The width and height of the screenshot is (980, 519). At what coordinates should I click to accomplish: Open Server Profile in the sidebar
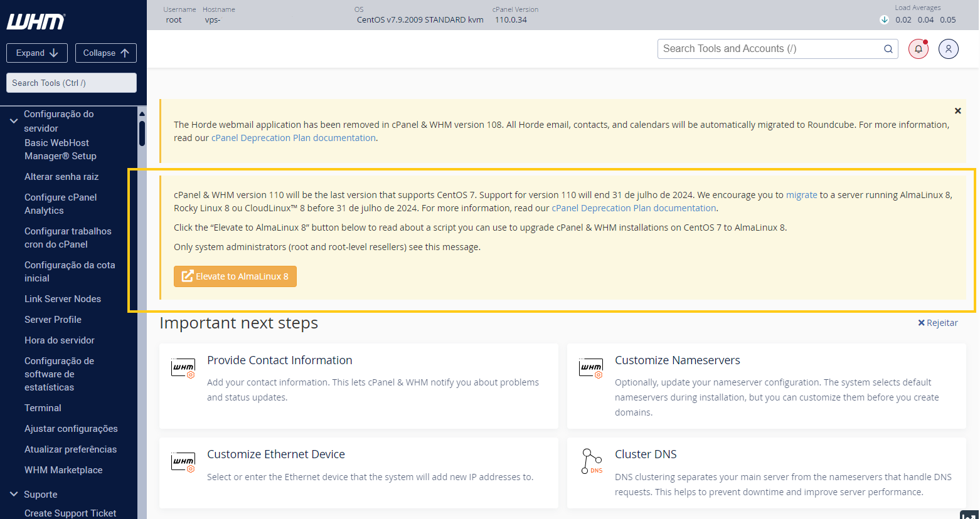(53, 320)
